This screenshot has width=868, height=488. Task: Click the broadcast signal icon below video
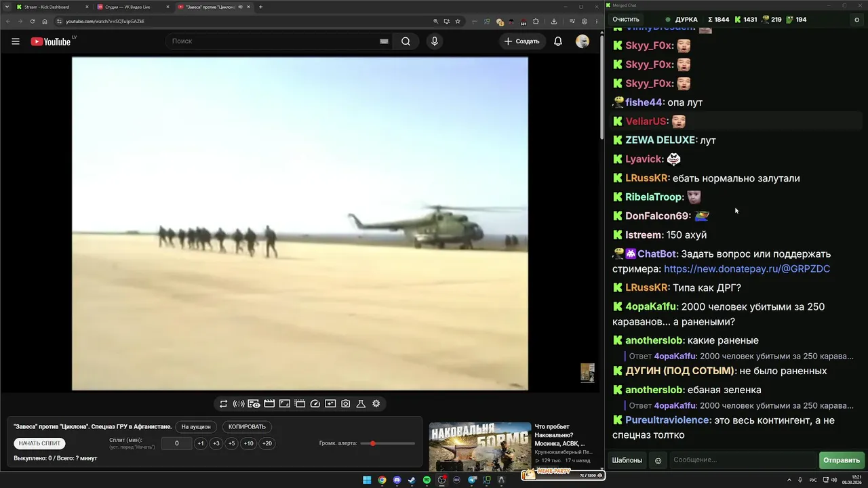click(x=239, y=404)
